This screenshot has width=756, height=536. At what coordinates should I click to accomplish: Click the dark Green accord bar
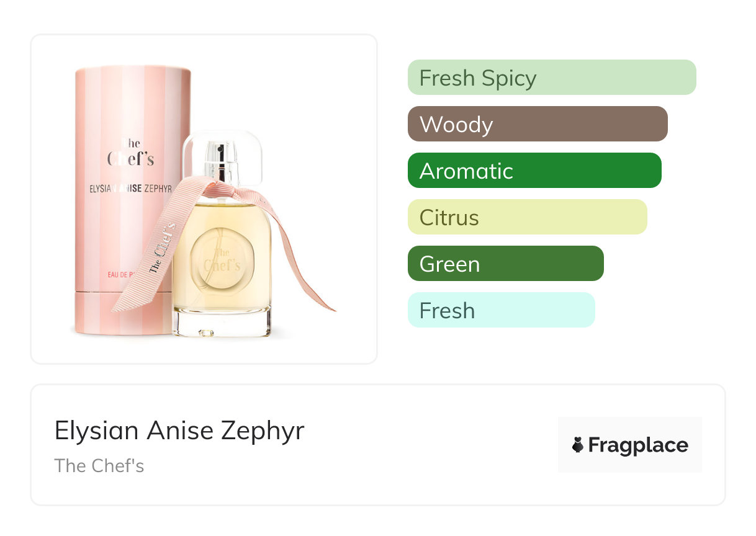tap(505, 264)
